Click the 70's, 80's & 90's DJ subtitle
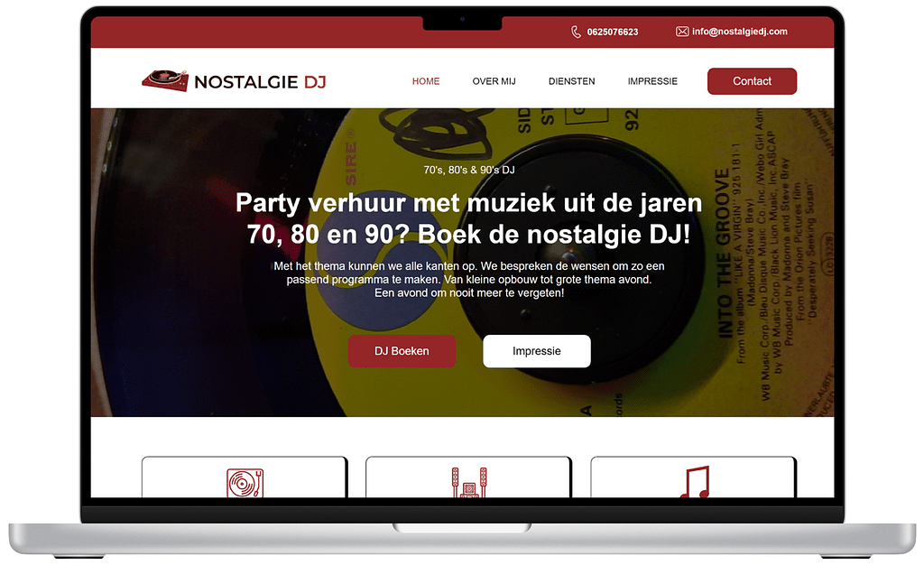Screen dimensions: 924x565 coord(469,170)
